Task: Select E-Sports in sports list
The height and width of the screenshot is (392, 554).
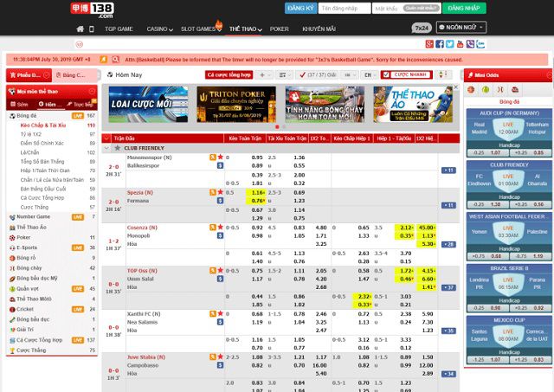Action: click(27, 247)
